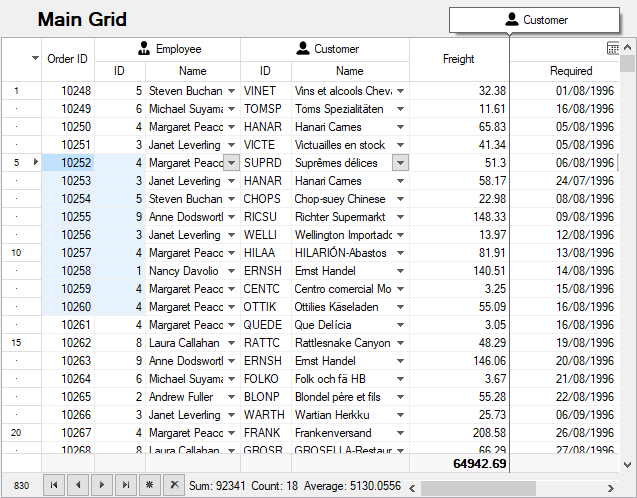
Task: Select the Customer band header
Action: [326, 48]
